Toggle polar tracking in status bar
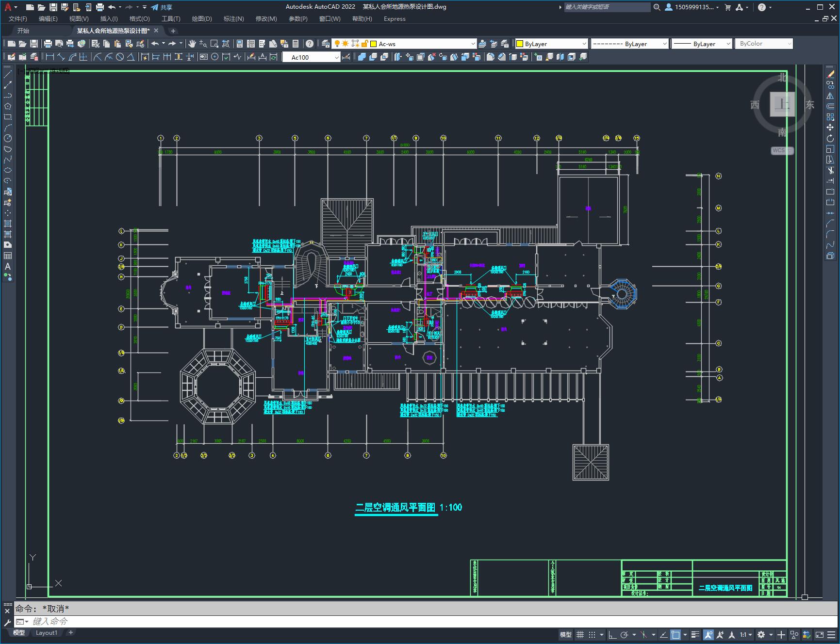The height and width of the screenshot is (644, 840). click(x=625, y=634)
